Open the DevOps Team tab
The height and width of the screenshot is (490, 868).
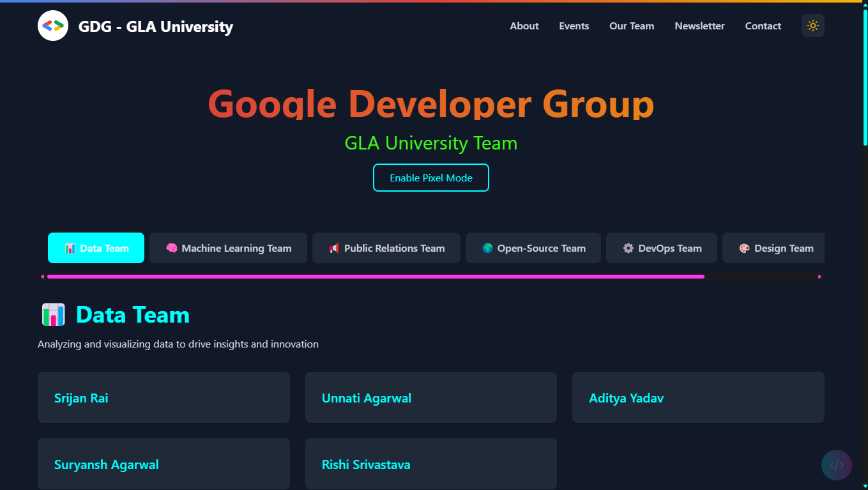coord(662,248)
